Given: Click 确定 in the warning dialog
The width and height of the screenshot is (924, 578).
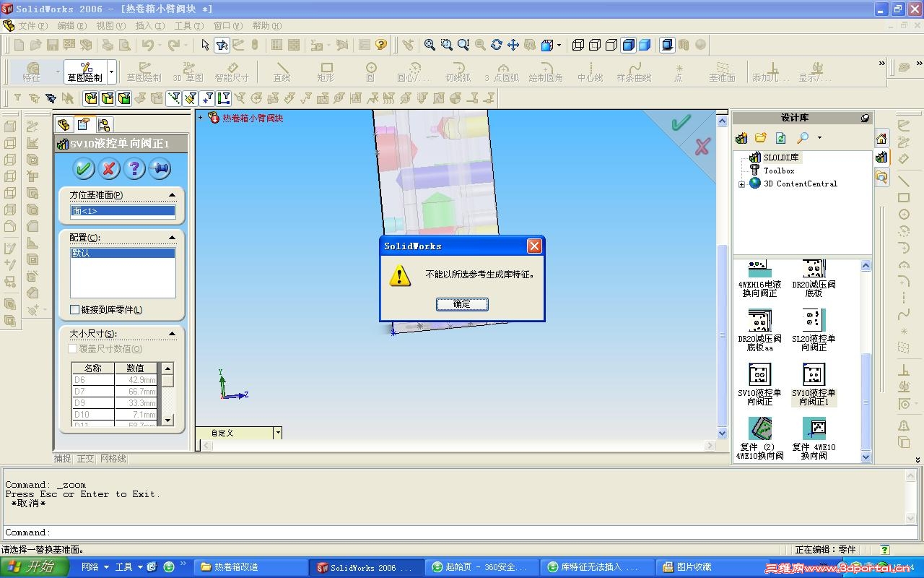Looking at the screenshot, I should (462, 304).
